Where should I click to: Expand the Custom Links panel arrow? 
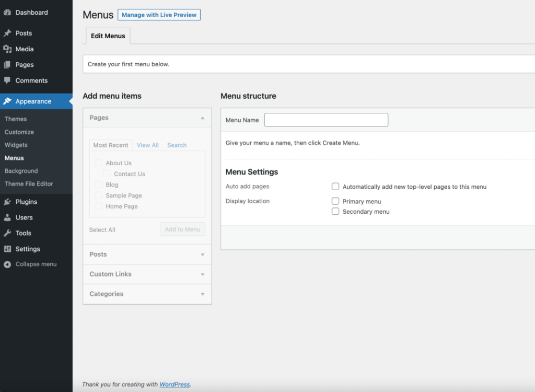point(203,274)
